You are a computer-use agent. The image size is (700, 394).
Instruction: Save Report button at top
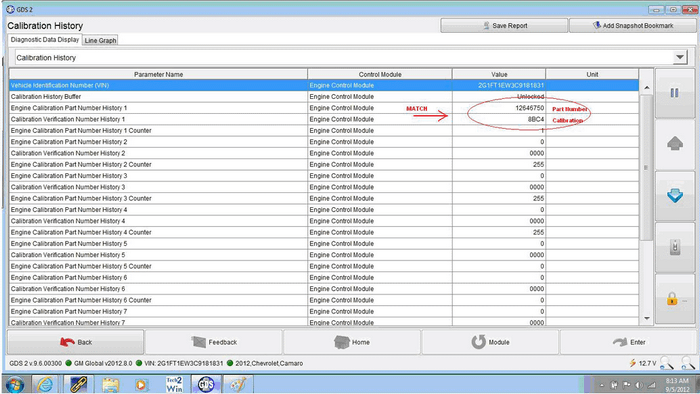504,26
